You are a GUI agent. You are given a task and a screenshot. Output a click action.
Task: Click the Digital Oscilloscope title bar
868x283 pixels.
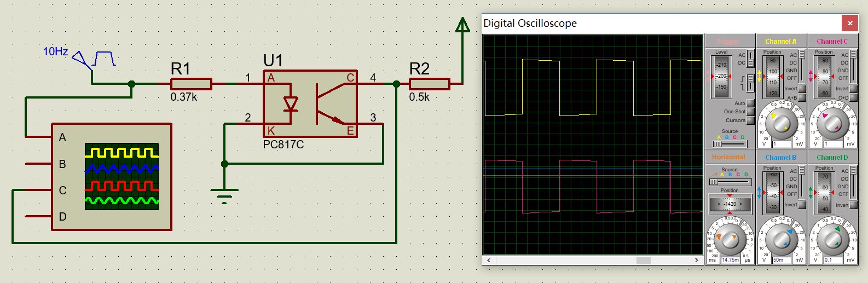(x=661, y=23)
